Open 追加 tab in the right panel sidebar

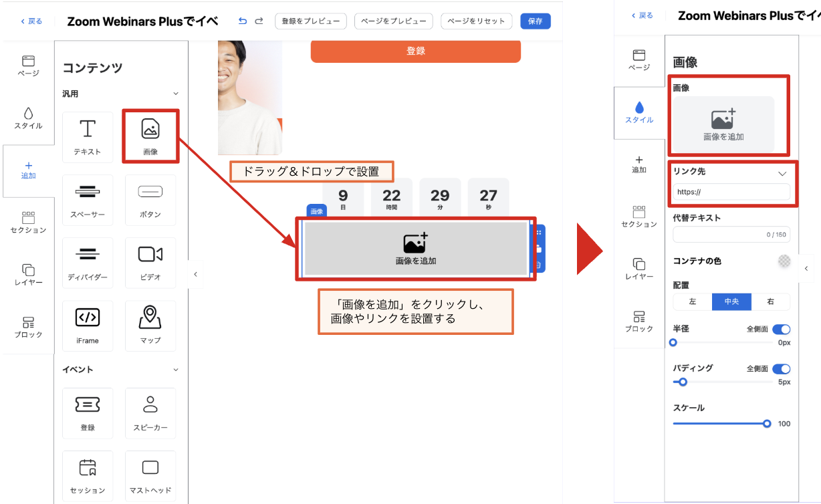639,164
